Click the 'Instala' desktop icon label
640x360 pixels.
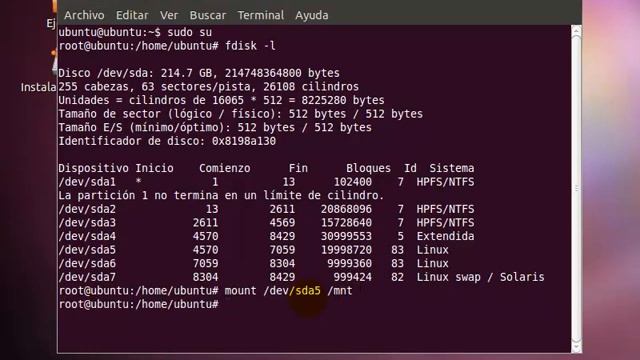click(x=38, y=87)
